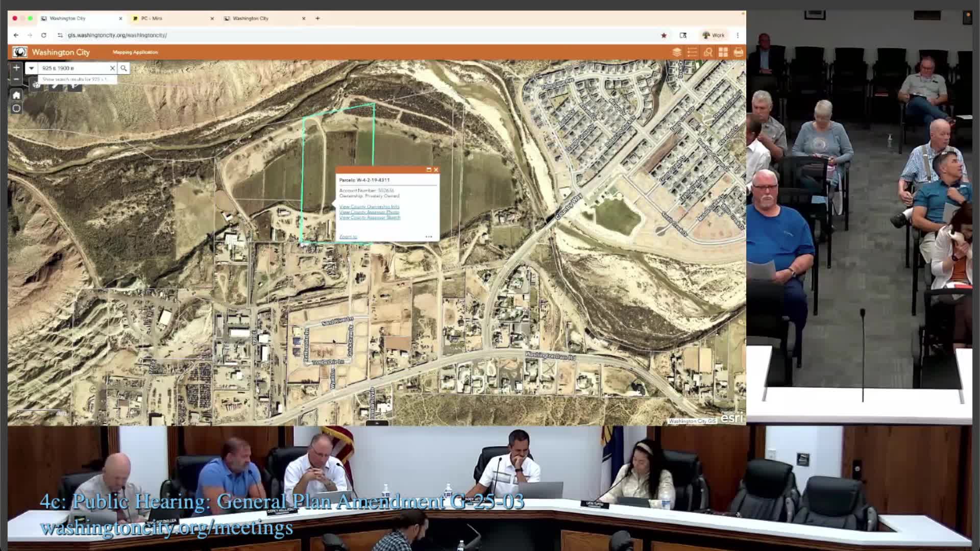
Task: Open the Layer List stack icon
Action: coord(677,52)
